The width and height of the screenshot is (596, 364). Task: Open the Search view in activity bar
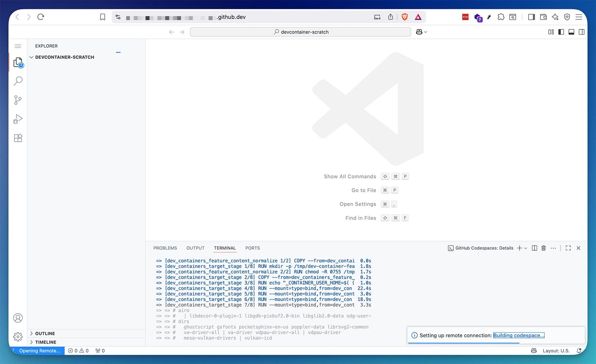pyautogui.click(x=18, y=81)
